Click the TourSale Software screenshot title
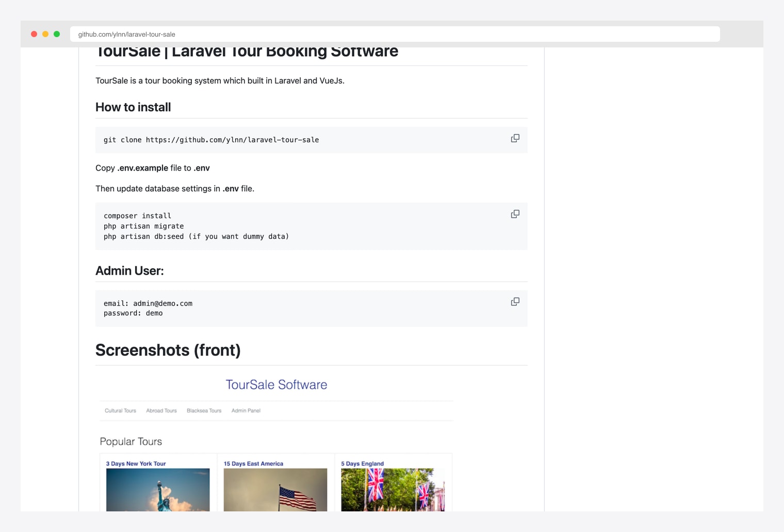784x532 pixels. point(276,385)
